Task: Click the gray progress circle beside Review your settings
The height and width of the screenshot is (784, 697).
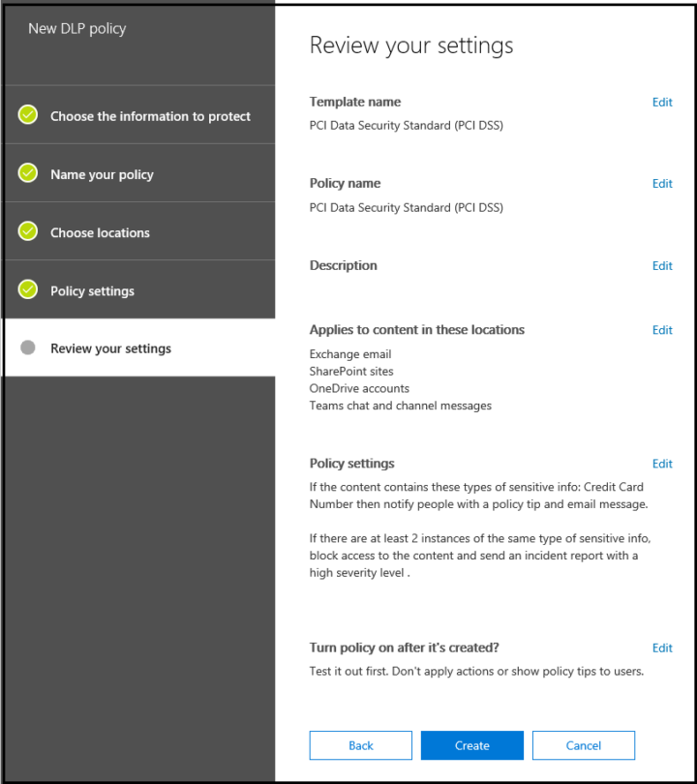Action: point(27,347)
